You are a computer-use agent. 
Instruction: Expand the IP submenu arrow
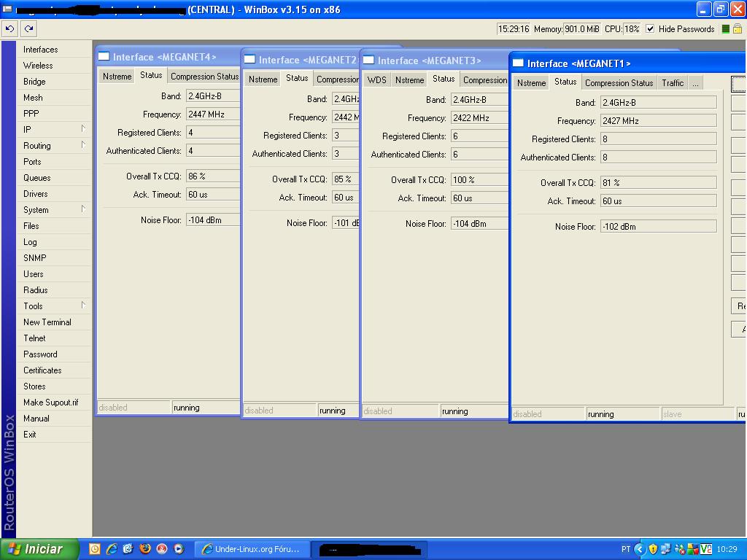pos(83,128)
